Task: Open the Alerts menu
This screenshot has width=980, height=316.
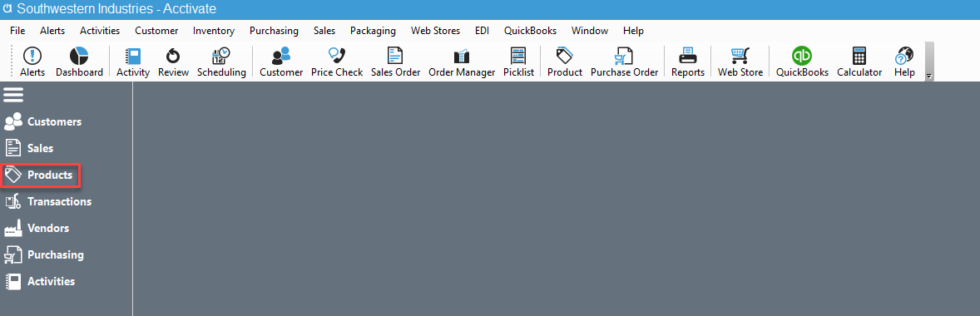Action: [52, 31]
